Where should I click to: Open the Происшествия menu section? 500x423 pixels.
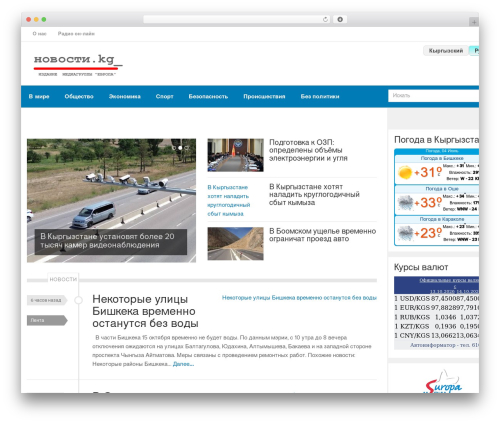pyautogui.click(x=264, y=96)
